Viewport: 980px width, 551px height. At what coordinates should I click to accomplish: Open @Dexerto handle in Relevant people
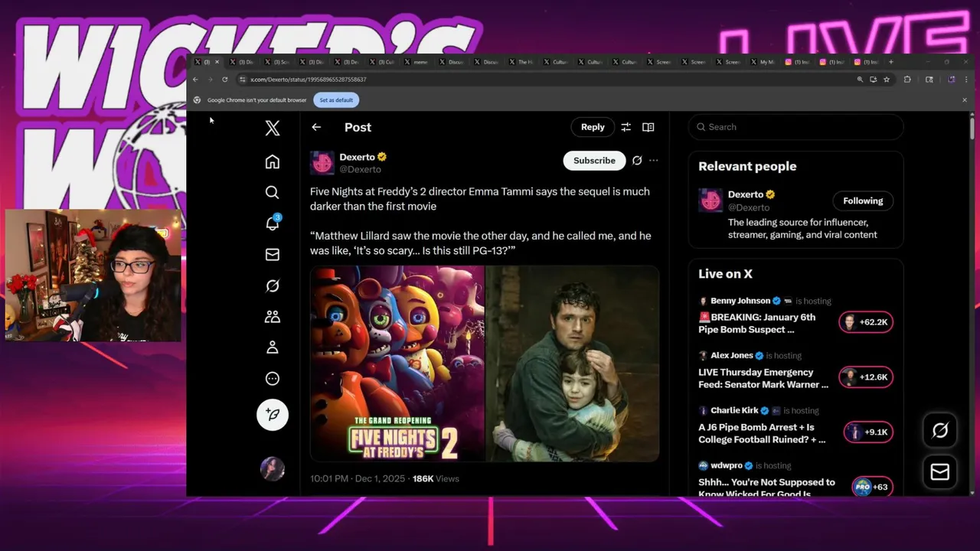749,207
